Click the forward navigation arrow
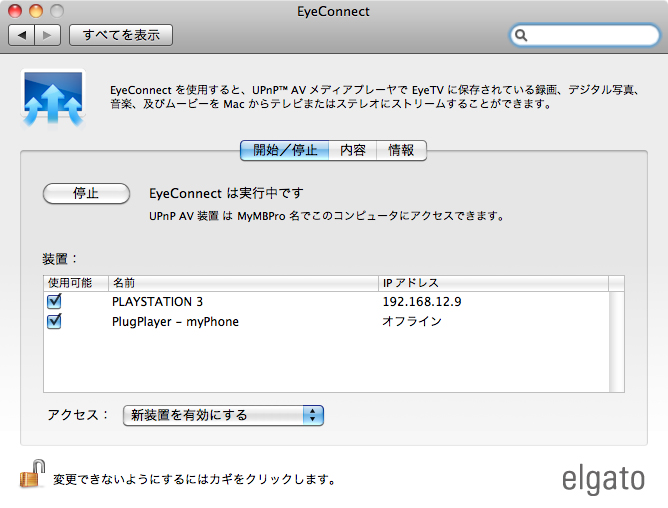Viewport: 668px width, 508px height. point(47,35)
